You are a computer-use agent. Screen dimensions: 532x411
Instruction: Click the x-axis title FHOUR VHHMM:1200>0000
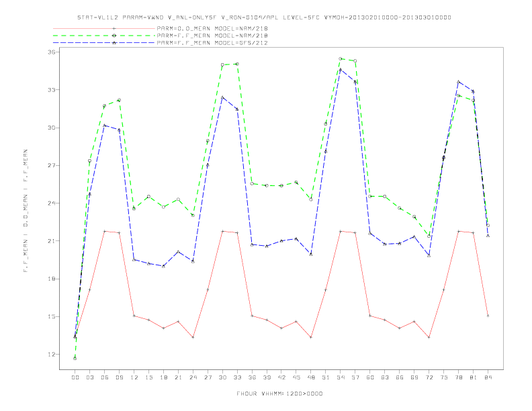(279, 394)
